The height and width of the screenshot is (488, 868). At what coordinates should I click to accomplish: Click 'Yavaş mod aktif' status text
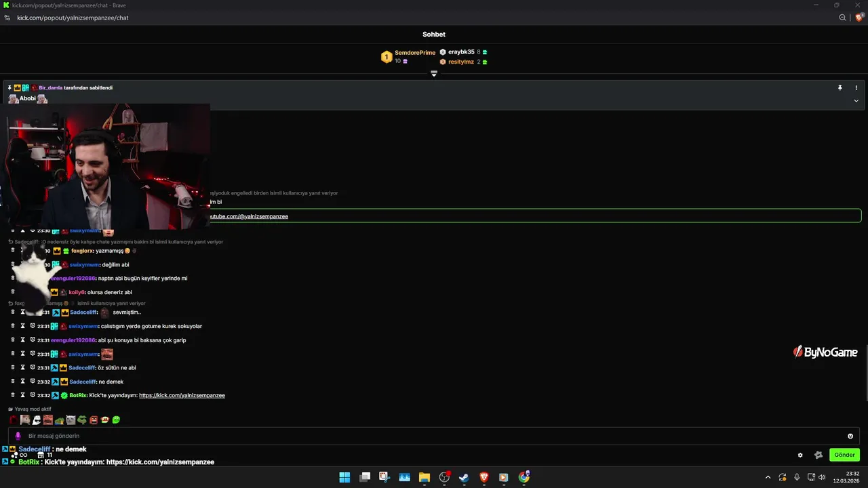(x=33, y=409)
